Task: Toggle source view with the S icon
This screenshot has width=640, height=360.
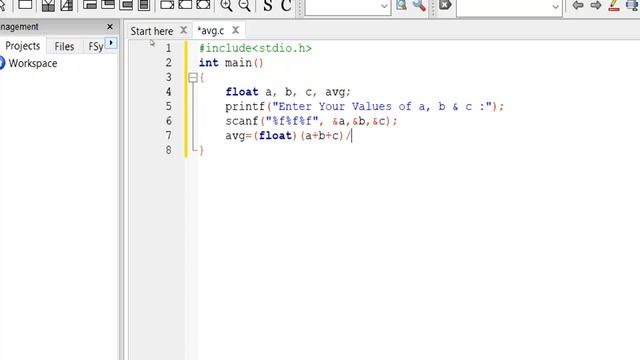Action: pos(268,5)
